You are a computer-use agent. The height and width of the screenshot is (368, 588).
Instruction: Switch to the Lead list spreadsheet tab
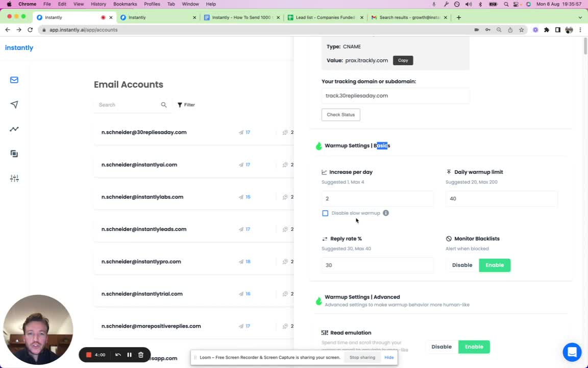coord(325,17)
